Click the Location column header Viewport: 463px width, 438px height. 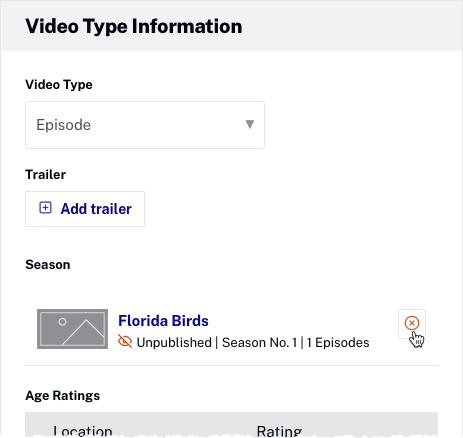click(83, 431)
